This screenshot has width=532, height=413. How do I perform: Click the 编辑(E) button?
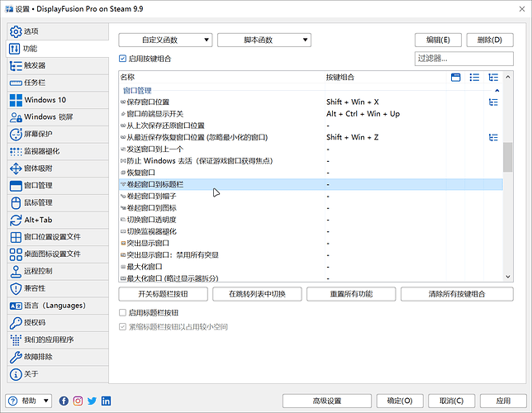tap(438, 40)
